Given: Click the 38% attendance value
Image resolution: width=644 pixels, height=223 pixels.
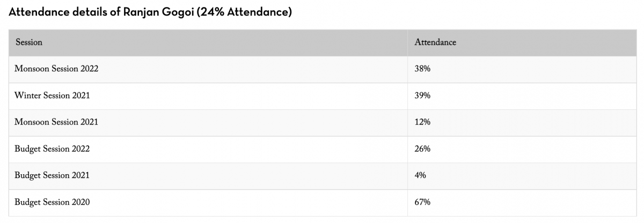Looking at the screenshot, I should 422,69.
